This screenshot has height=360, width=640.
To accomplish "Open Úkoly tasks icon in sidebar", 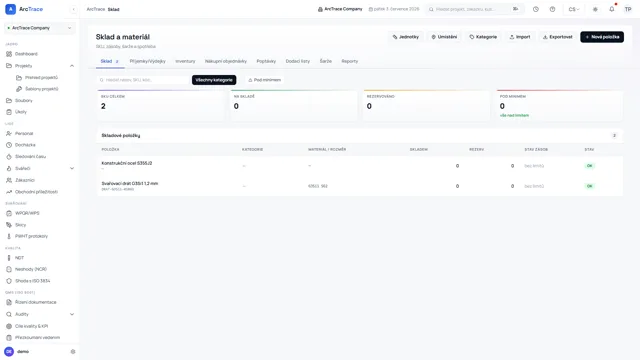I will tap(9, 112).
